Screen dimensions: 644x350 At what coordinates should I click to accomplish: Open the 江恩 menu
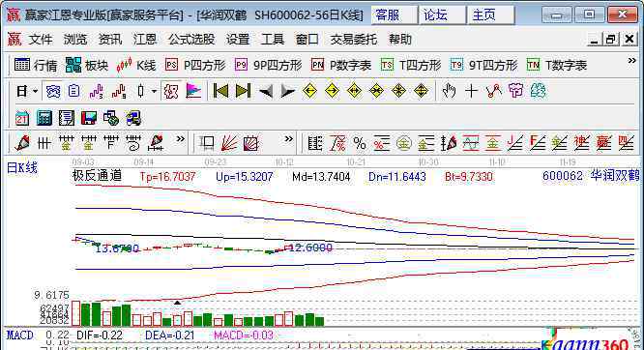pos(145,40)
